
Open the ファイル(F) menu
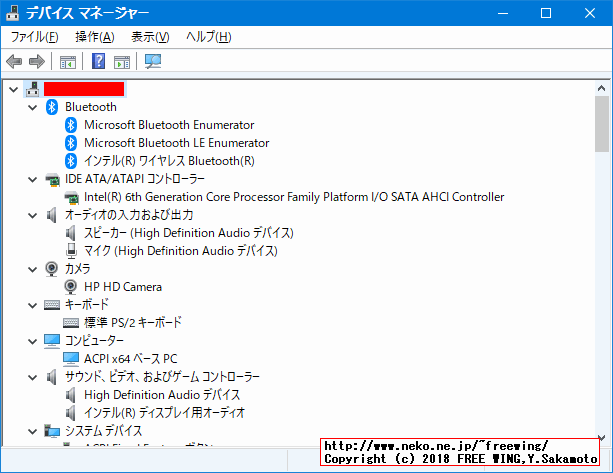tap(34, 37)
